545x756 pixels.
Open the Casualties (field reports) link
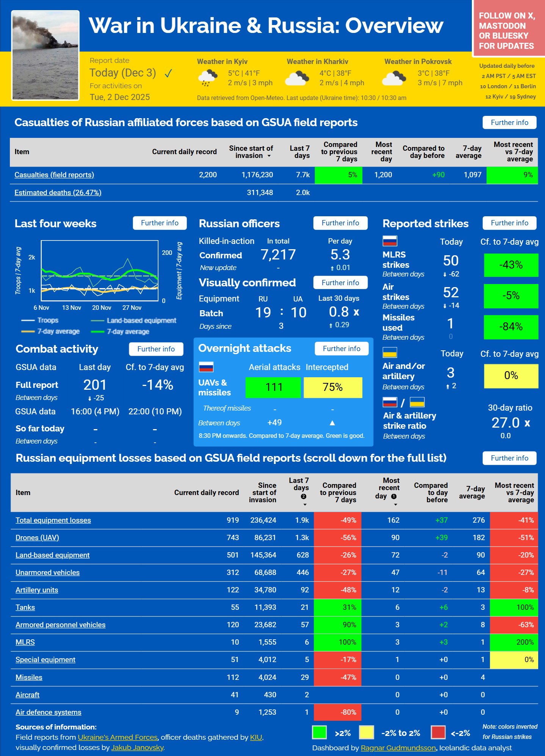tap(54, 175)
